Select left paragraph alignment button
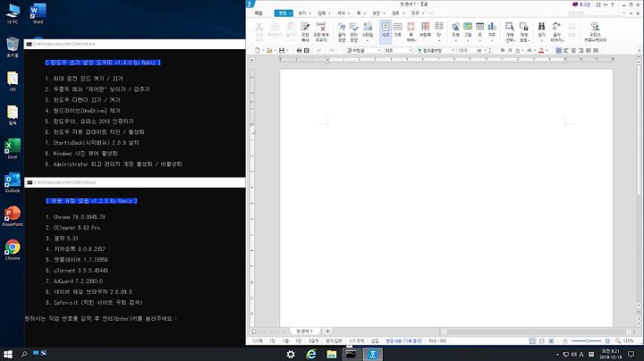This screenshot has height=361, width=644. coord(566,50)
